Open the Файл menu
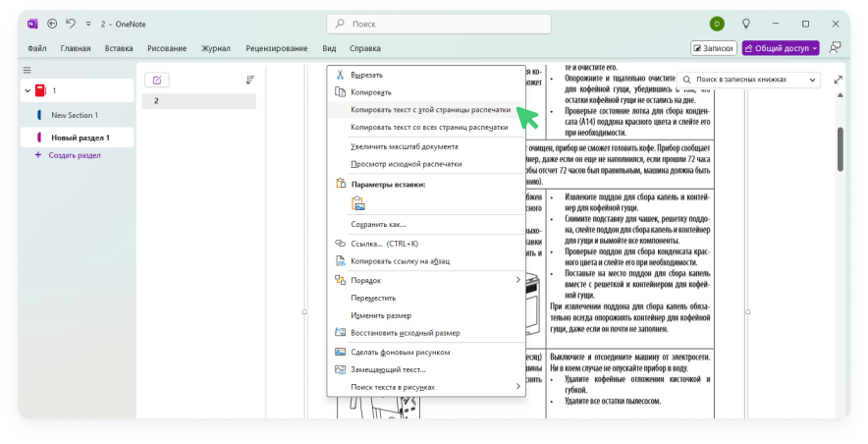The height and width of the screenshot is (444, 868). (x=37, y=48)
